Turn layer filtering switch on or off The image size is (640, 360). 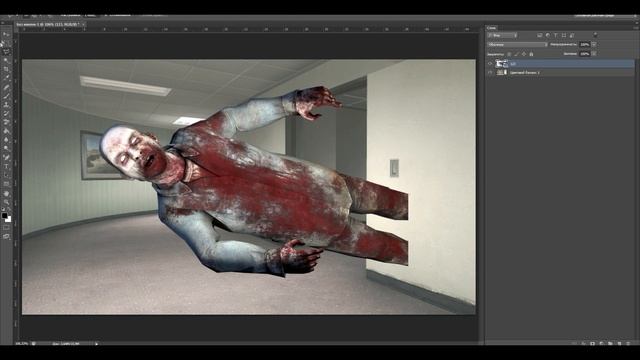[x=595, y=35]
